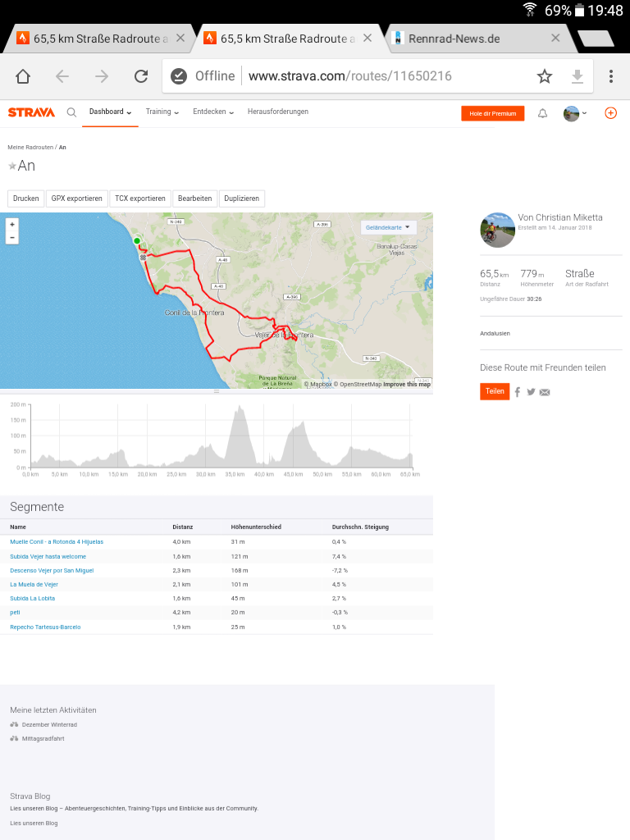Image resolution: width=630 pixels, height=840 pixels.
Task: Share route via Facebook icon
Action: [x=518, y=392]
